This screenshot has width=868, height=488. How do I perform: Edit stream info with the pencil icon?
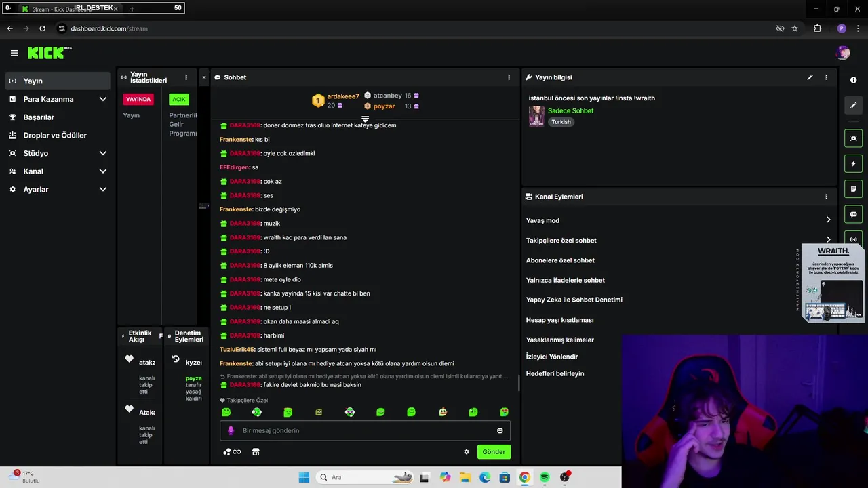click(810, 77)
